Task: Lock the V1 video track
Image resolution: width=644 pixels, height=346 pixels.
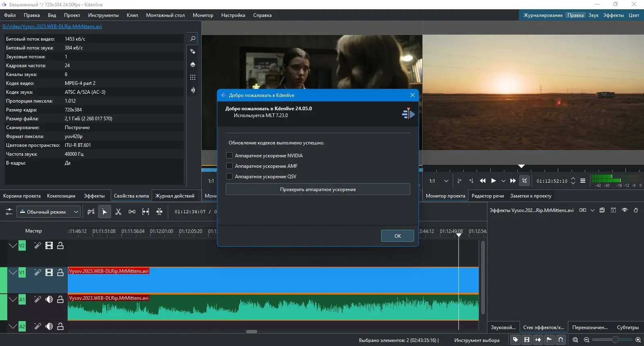Action: [60, 273]
